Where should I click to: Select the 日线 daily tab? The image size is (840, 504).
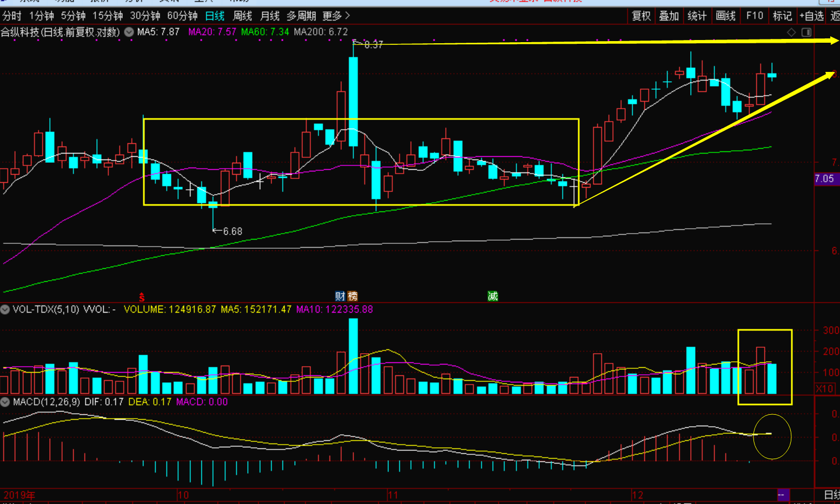[x=215, y=16]
